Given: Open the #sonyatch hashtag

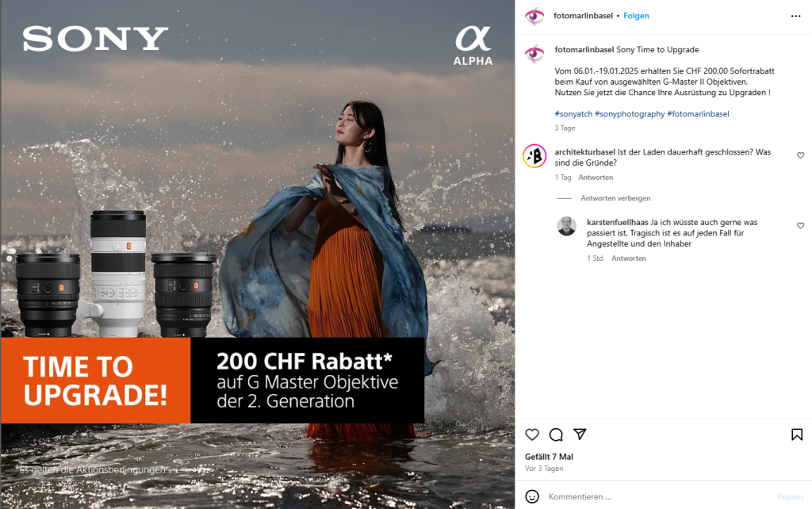Looking at the screenshot, I should [x=573, y=114].
